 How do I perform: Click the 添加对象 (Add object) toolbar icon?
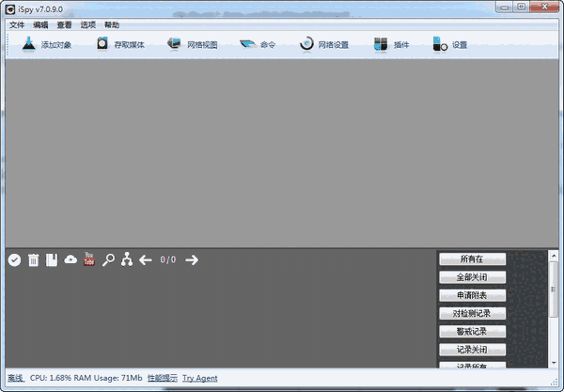coord(29,44)
